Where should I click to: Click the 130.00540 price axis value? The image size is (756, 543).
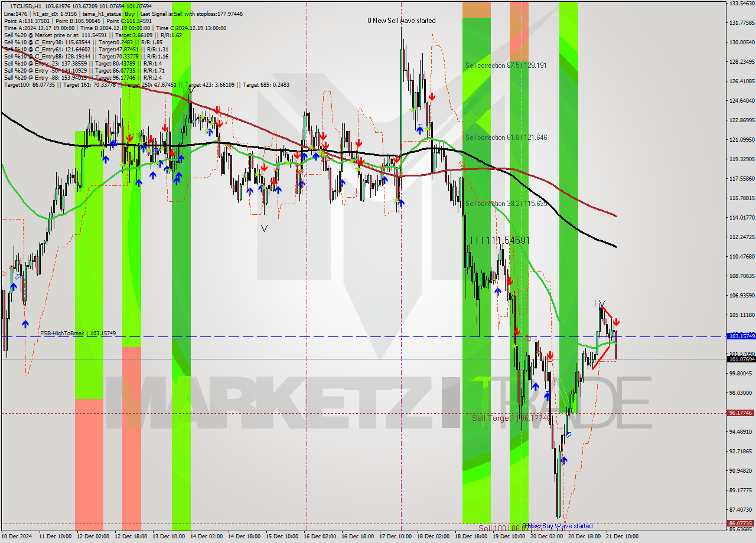(741, 42)
